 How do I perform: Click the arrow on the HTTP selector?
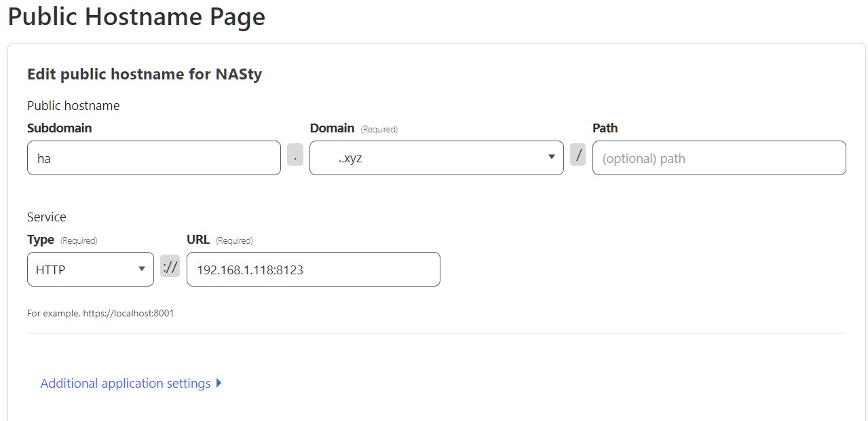tap(141, 269)
